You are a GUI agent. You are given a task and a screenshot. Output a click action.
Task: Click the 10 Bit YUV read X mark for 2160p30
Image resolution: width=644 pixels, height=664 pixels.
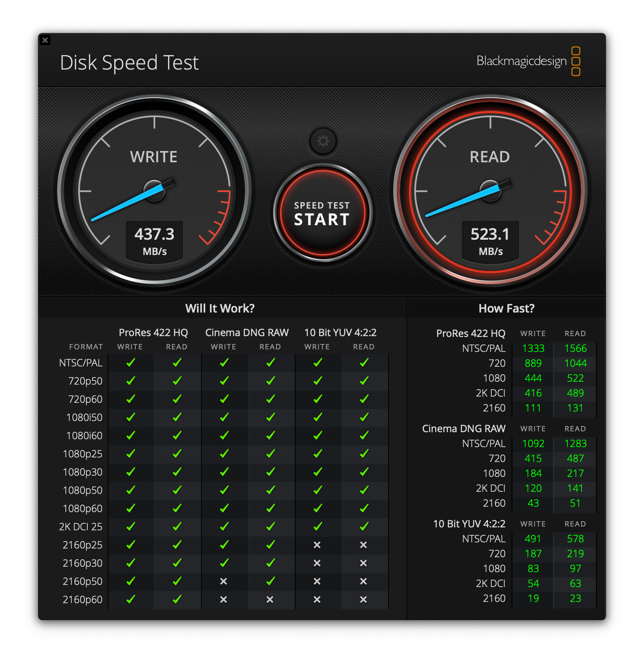click(x=363, y=563)
